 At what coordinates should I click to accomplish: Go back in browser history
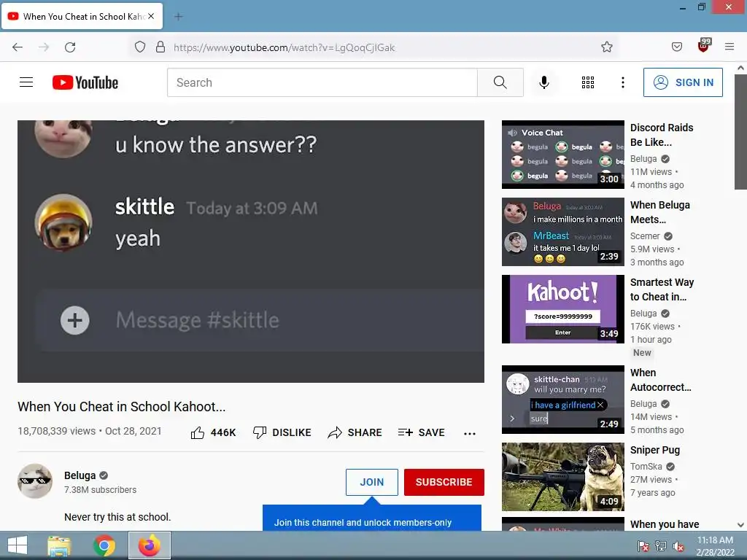tap(18, 47)
